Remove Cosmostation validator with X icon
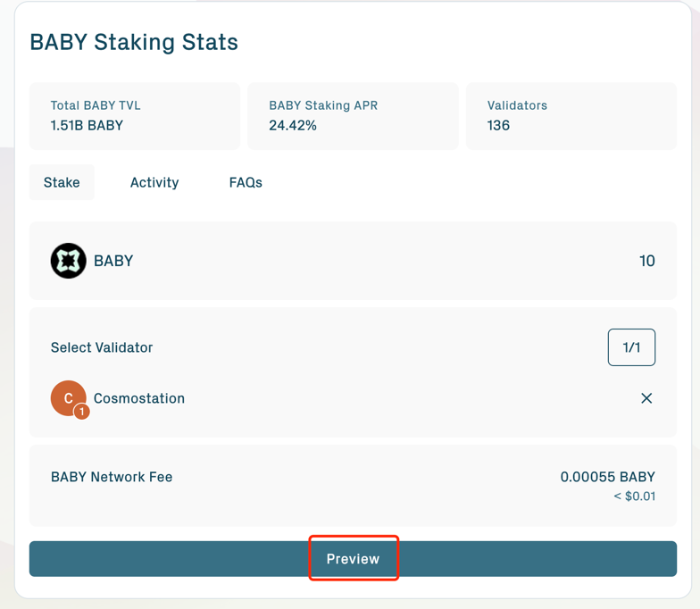The height and width of the screenshot is (609, 700). coord(646,398)
